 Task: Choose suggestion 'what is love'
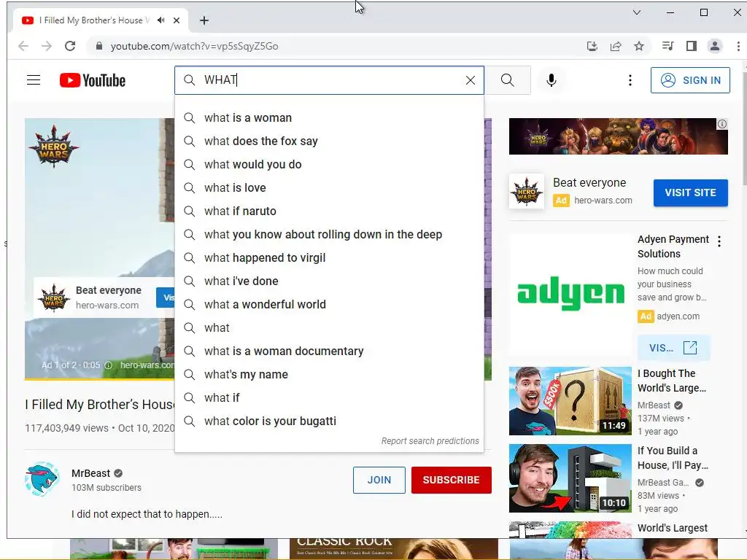point(329,187)
